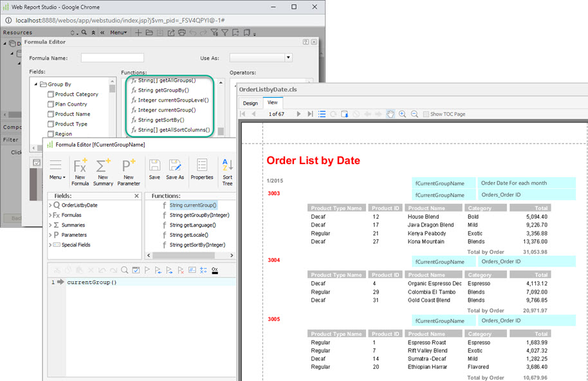This screenshot has width=588, height=381.
Task: Expand the OrderListbyDate node in Fields
Action: [50, 205]
